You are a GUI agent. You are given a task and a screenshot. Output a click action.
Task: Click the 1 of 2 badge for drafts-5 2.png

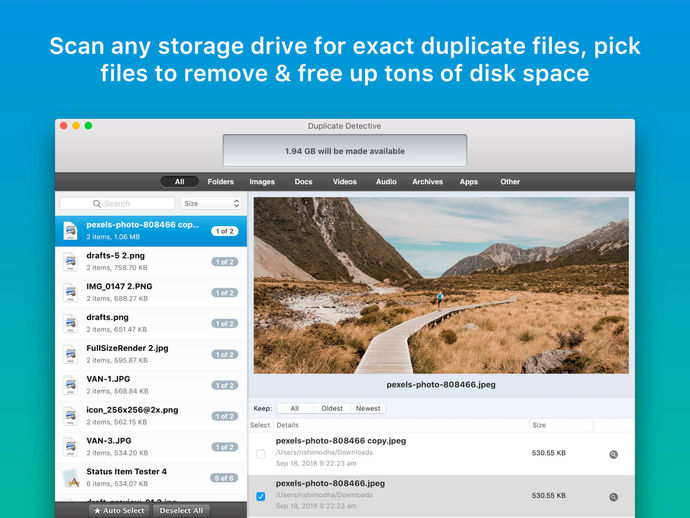pyautogui.click(x=225, y=262)
